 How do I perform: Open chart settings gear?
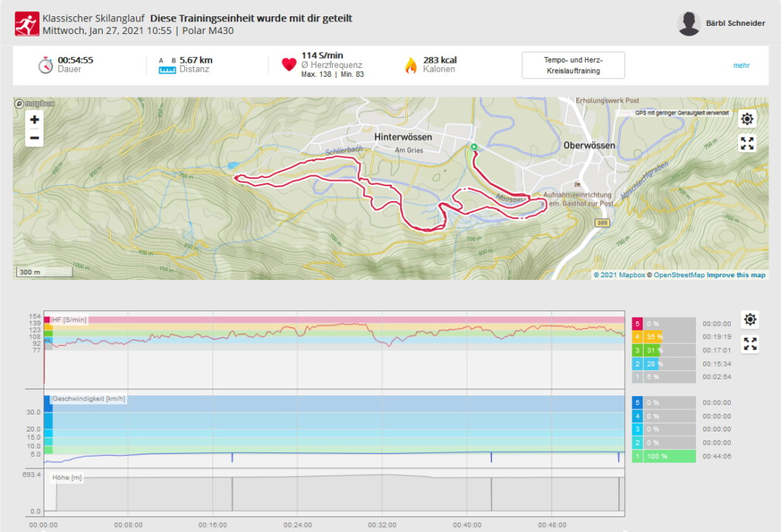750,319
